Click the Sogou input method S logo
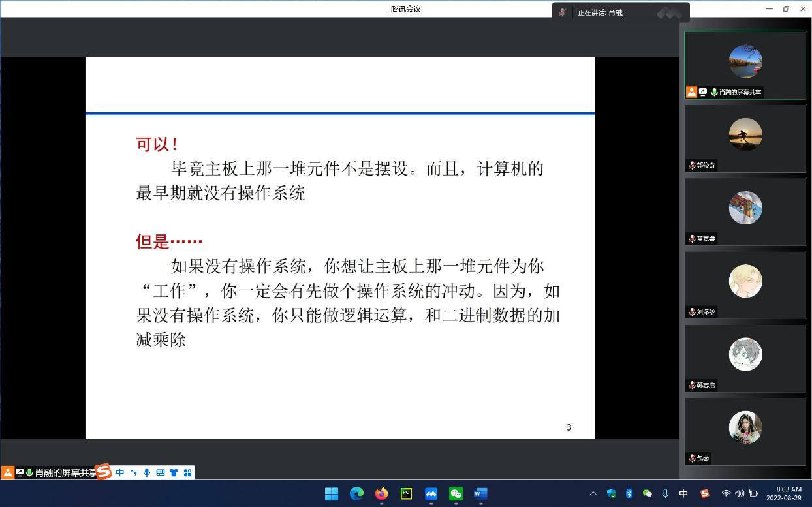 point(104,472)
